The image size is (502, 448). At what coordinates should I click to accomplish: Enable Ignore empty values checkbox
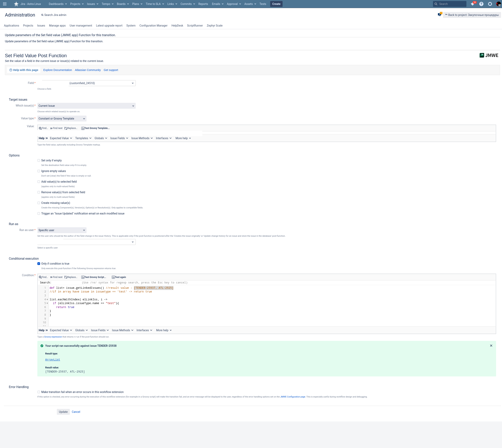tap(39, 171)
